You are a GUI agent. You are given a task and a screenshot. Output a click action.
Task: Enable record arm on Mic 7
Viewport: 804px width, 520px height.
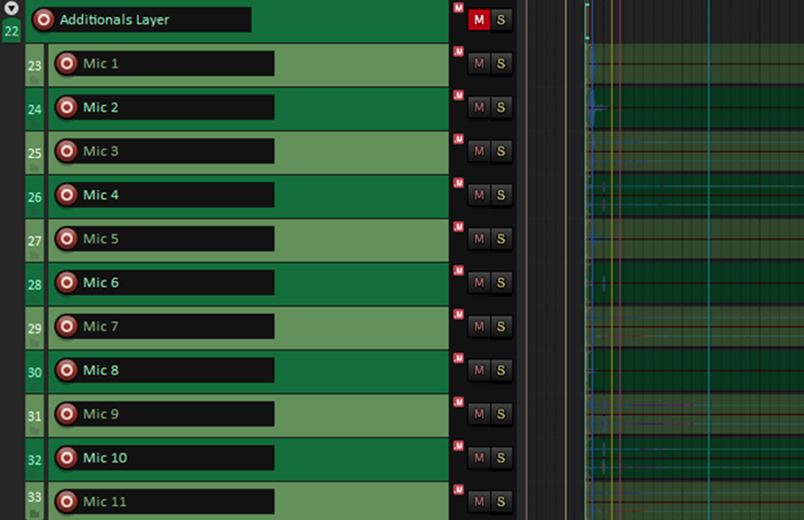click(66, 327)
